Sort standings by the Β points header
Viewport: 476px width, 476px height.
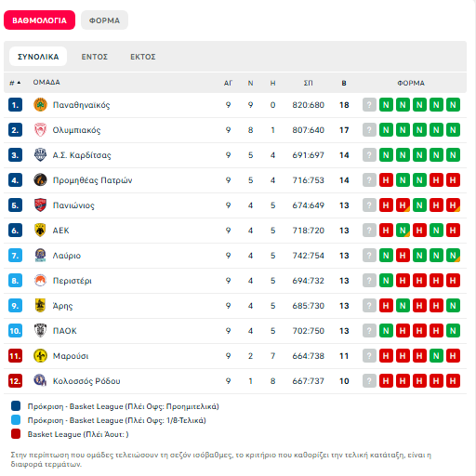tap(344, 83)
